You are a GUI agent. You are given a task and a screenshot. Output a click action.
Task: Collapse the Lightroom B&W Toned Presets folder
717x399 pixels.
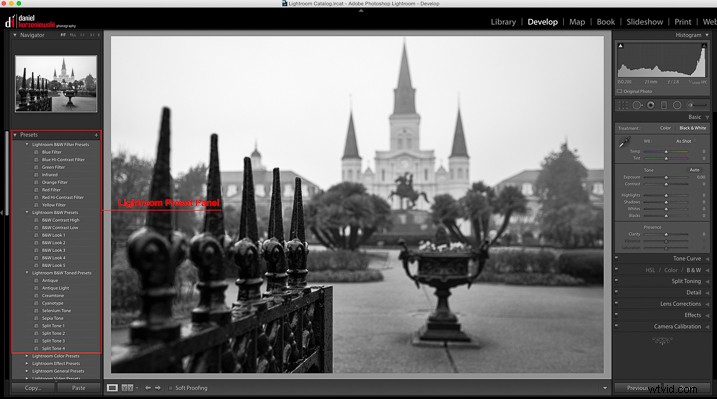point(27,272)
